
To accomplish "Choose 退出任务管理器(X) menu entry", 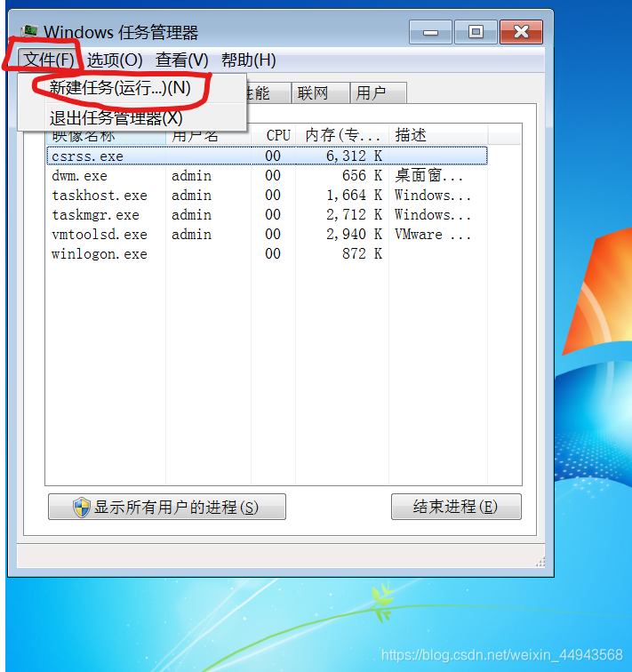I will click(132, 117).
